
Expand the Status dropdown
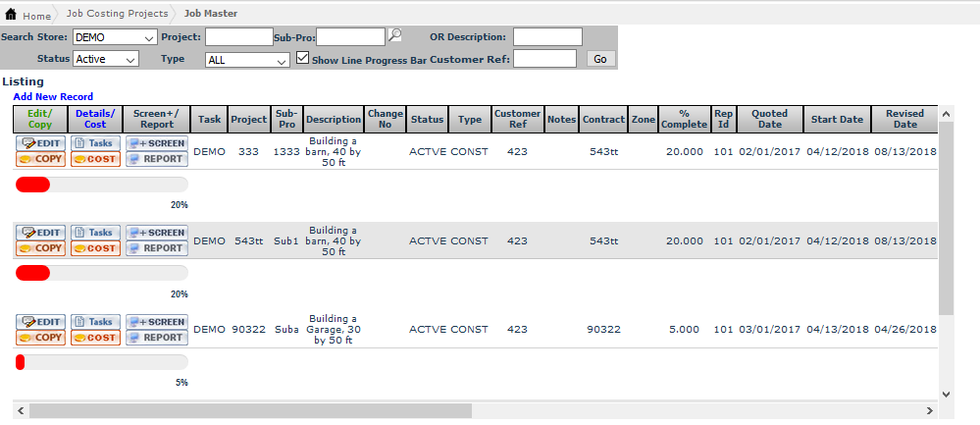(106, 59)
